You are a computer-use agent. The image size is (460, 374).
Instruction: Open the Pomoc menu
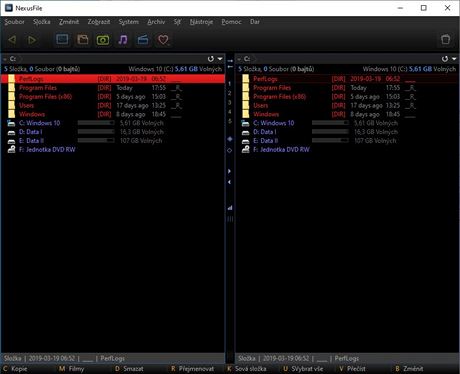click(231, 22)
